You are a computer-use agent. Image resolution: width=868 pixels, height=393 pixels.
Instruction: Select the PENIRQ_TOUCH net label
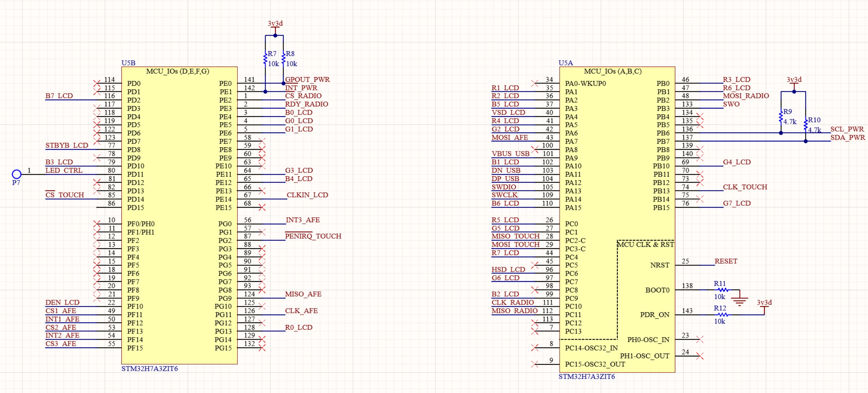point(313,236)
